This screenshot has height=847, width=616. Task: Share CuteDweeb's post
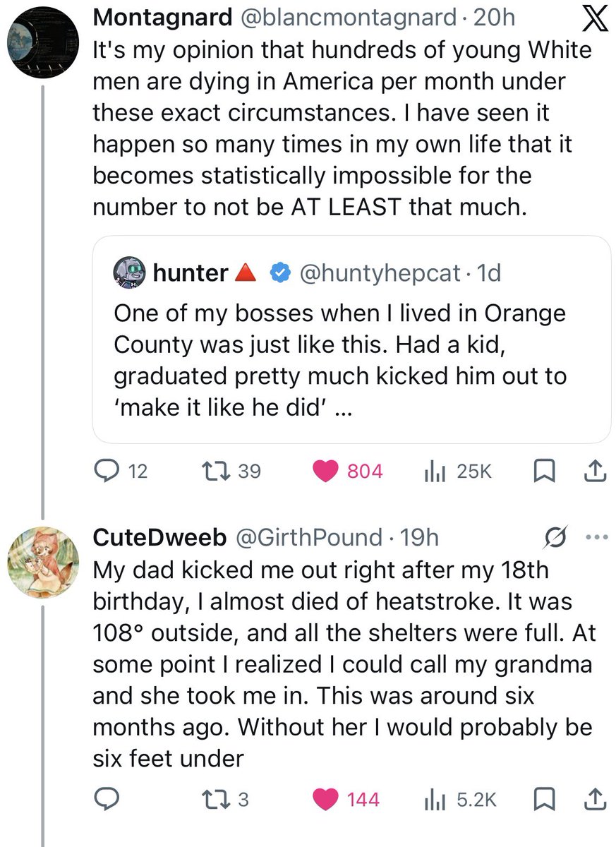point(594,799)
